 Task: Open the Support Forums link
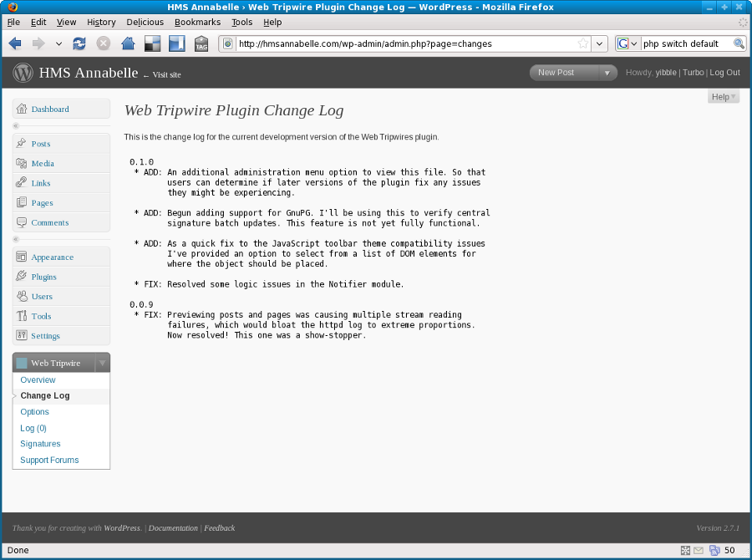pos(49,460)
